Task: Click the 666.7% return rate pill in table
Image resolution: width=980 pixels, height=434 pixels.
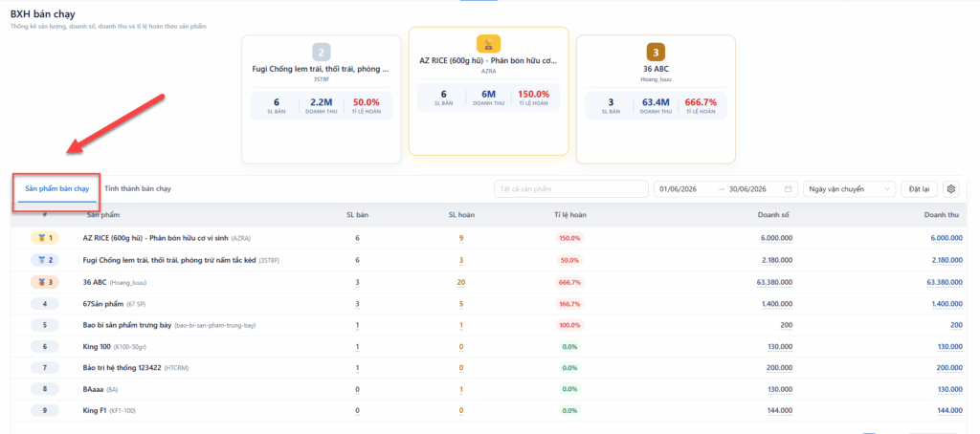Action: click(569, 282)
